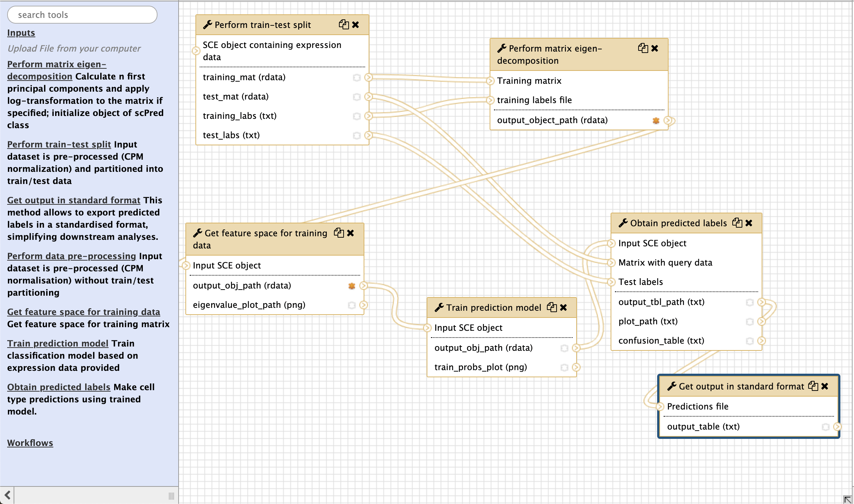Remove the Train prediction model node

click(x=563, y=307)
